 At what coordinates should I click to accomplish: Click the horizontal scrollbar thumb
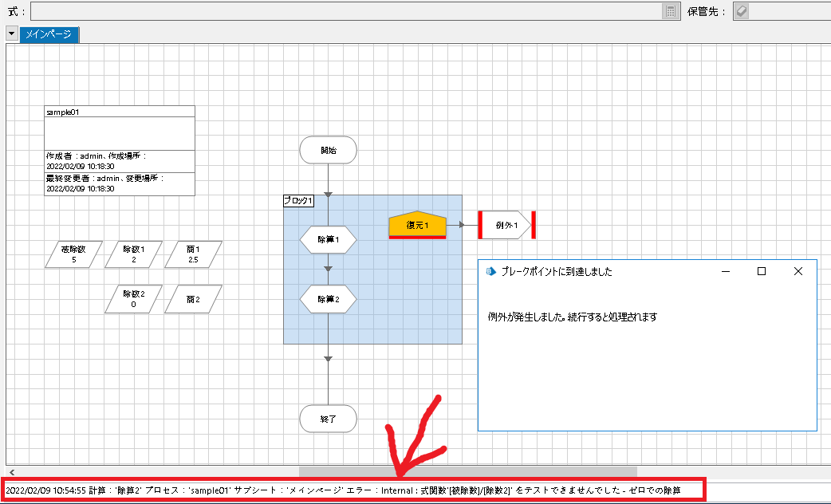tap(468, 471)
